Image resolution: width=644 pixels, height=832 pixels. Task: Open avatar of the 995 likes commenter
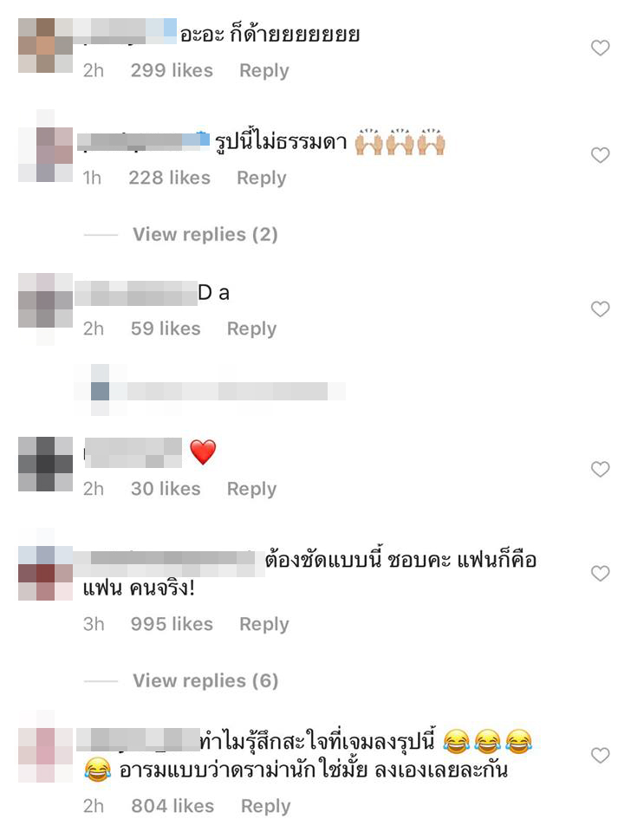coord(46,573)
